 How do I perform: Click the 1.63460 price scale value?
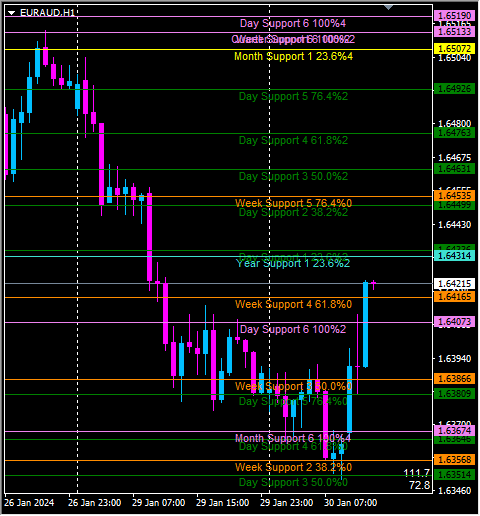pyautogui.click(x=455, y=491)
